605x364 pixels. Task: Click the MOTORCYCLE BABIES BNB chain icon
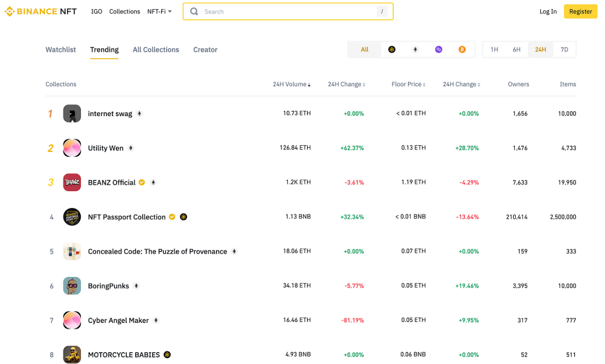click(167, 355)
